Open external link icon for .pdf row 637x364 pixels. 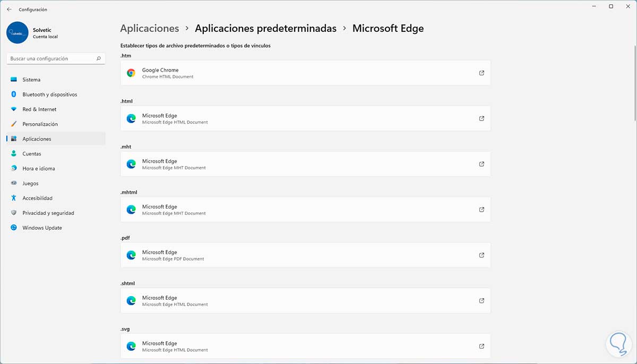(x=481, y=255)
